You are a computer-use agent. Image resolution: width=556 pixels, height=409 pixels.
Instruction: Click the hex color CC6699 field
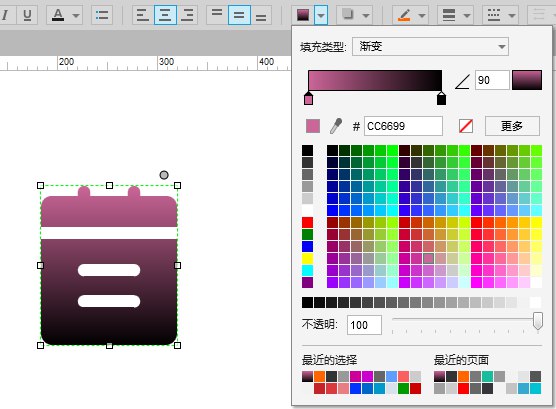(x=403, y=126)
